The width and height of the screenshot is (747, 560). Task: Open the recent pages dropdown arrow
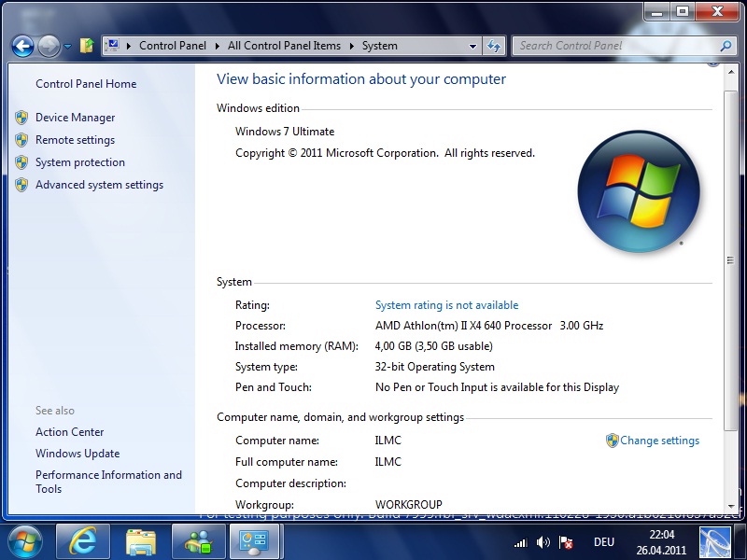coord(67,47)
